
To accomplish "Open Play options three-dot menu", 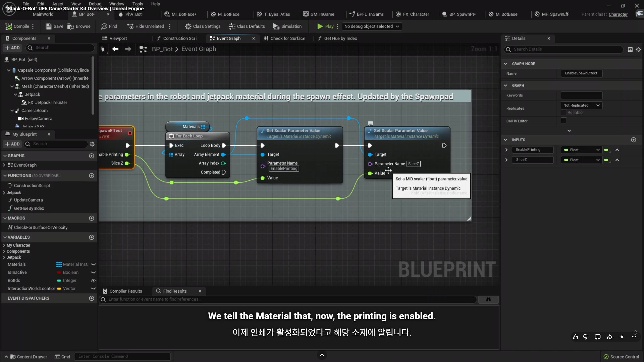I will point(337,26).
